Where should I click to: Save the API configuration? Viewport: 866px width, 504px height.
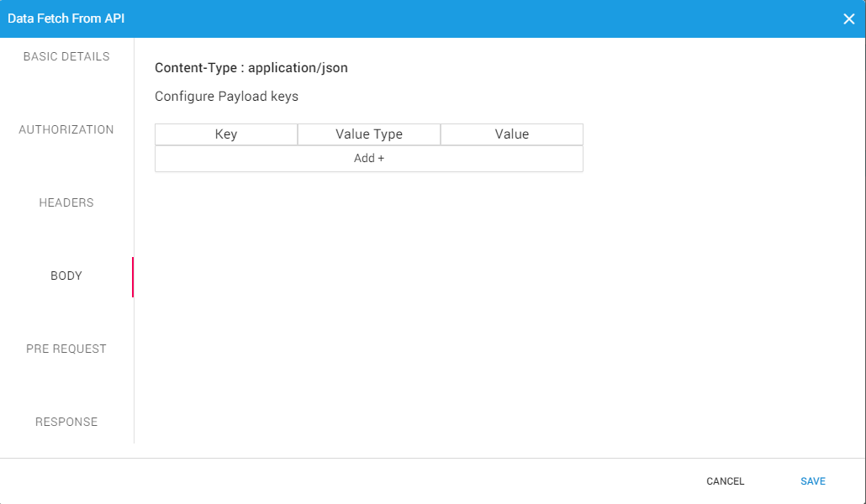pyautogui.click(x=812, y=481)
